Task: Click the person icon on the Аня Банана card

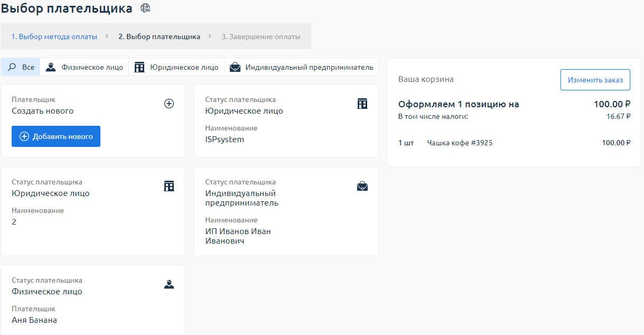Action: click(x=169, y=284)
